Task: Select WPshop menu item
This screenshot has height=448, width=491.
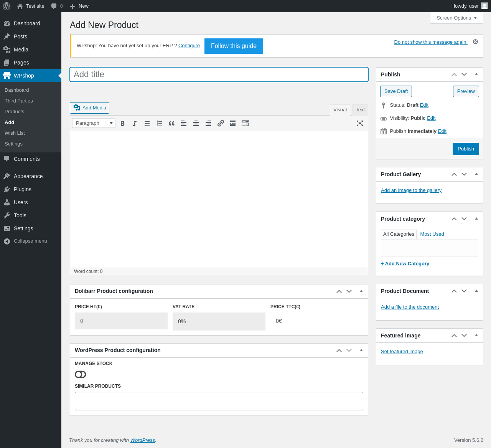Action: point(31,76)
